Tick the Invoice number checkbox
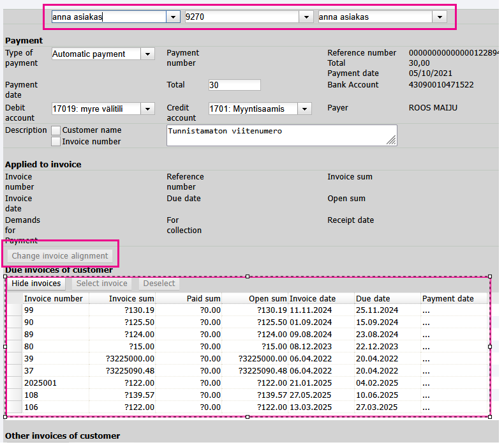The height and width of the screenshot is (447, 504). point(56,142)
